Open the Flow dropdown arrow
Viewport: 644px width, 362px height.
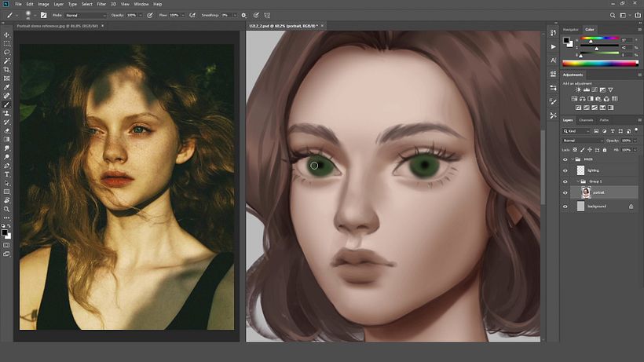point(183,15)
